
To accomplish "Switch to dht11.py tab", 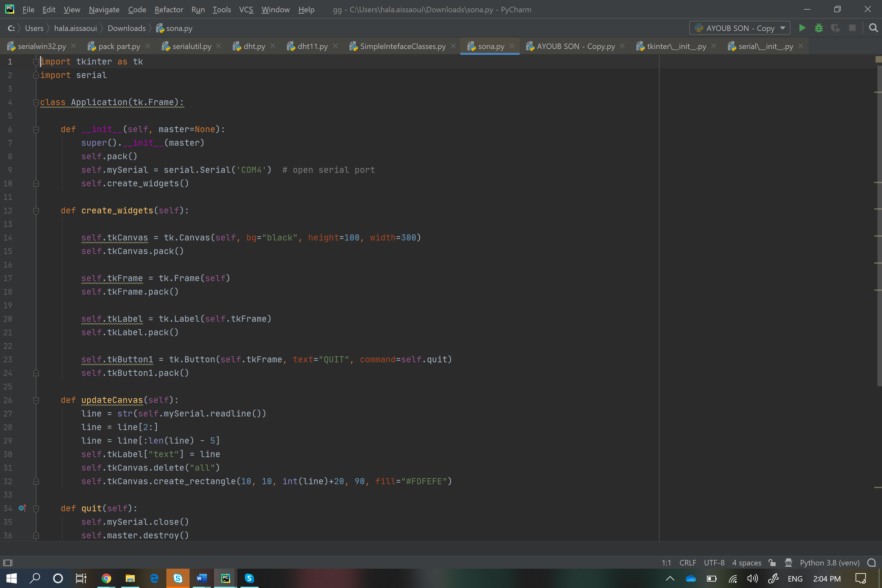I will (312, 46).
